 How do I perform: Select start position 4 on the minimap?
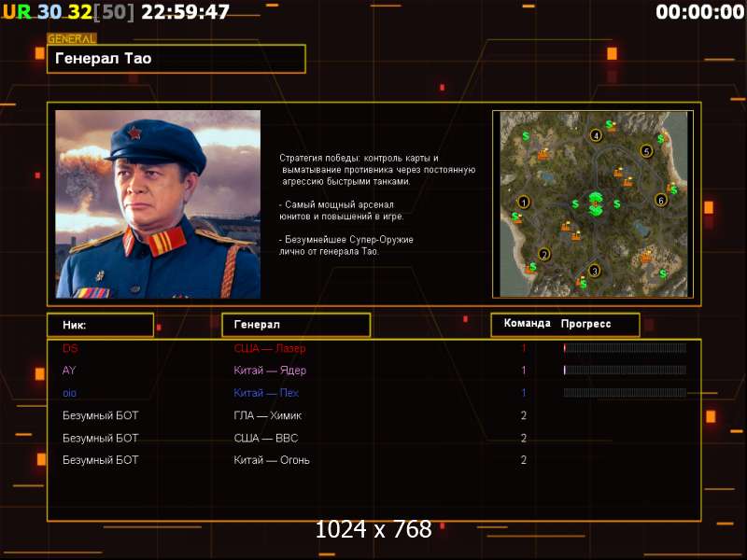click(596, 135)
